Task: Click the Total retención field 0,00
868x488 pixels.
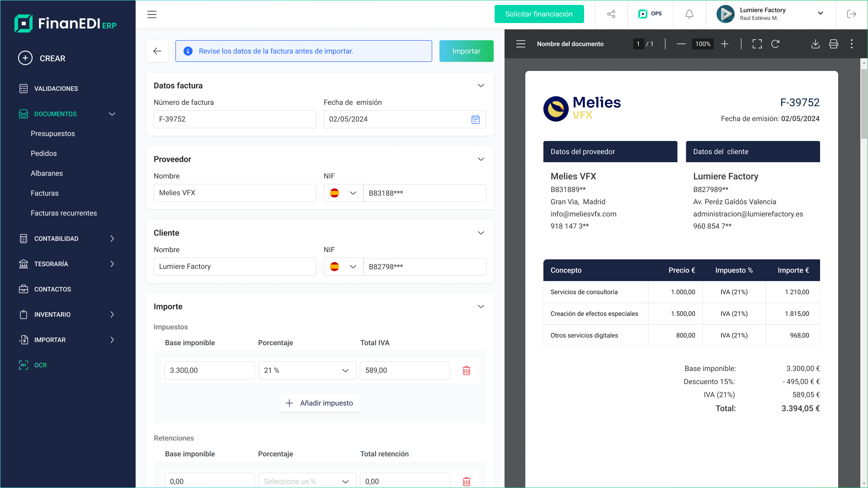Action: (x=405, y=480)
